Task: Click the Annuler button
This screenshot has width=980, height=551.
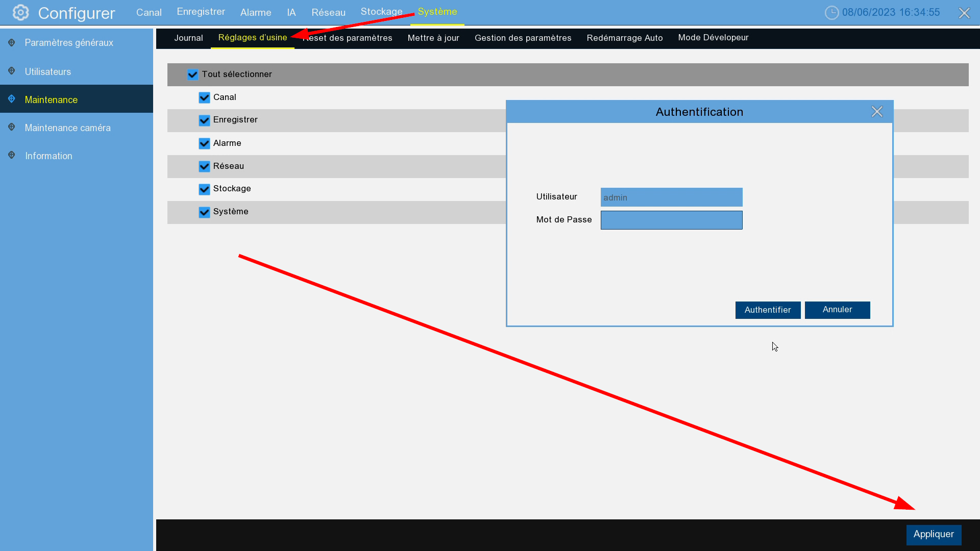Action: 837,310
